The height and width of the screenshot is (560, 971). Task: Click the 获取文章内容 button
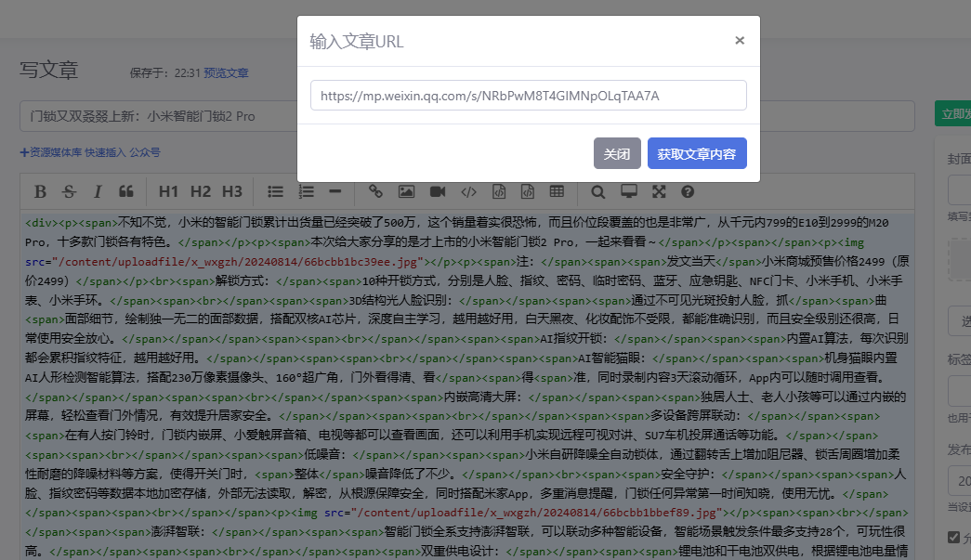[697, 153]
